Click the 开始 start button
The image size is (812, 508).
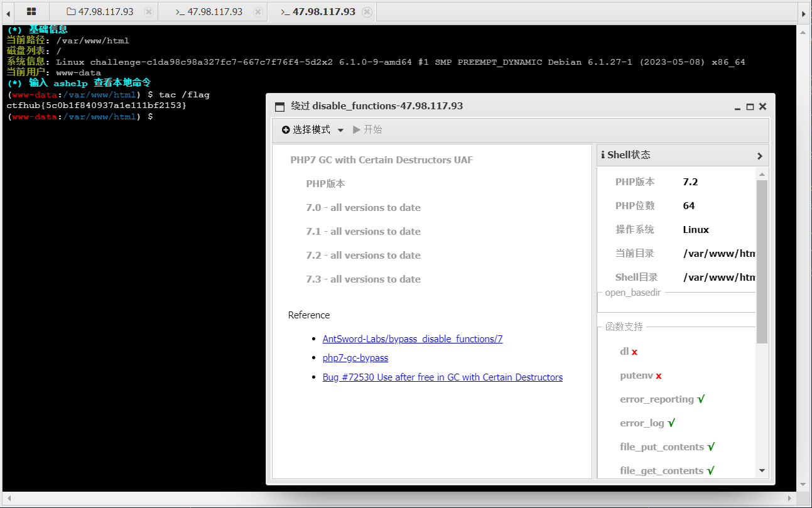367,129
